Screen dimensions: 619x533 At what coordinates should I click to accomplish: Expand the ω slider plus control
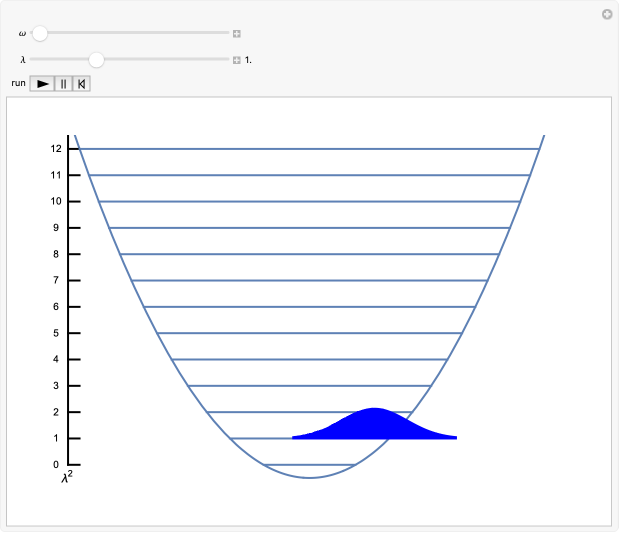pos(237,33)
